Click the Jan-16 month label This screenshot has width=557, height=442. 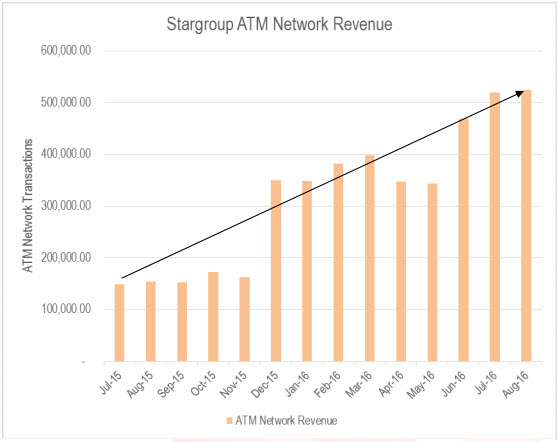click(x=297, y=384)
